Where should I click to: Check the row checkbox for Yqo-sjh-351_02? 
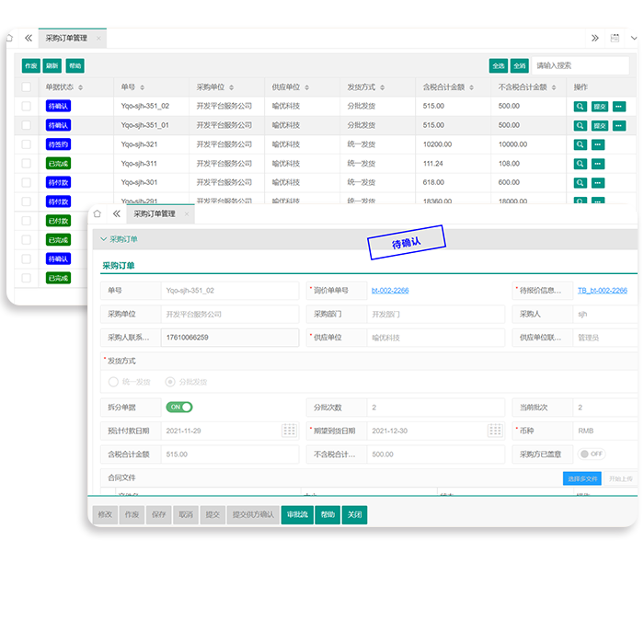coord(27,106)
